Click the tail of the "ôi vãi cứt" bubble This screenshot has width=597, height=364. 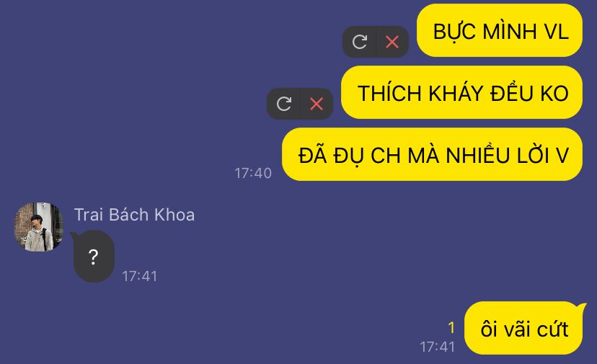click(582, 306)
